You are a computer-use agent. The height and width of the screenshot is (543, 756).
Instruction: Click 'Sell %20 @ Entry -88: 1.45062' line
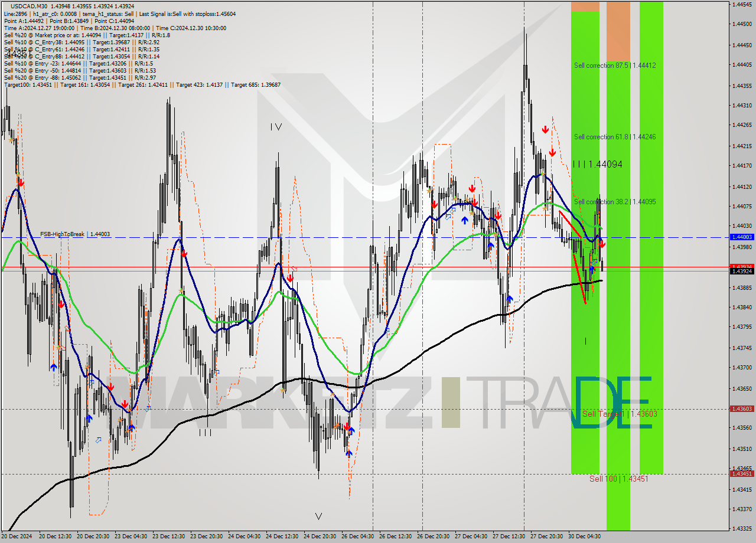80,77
